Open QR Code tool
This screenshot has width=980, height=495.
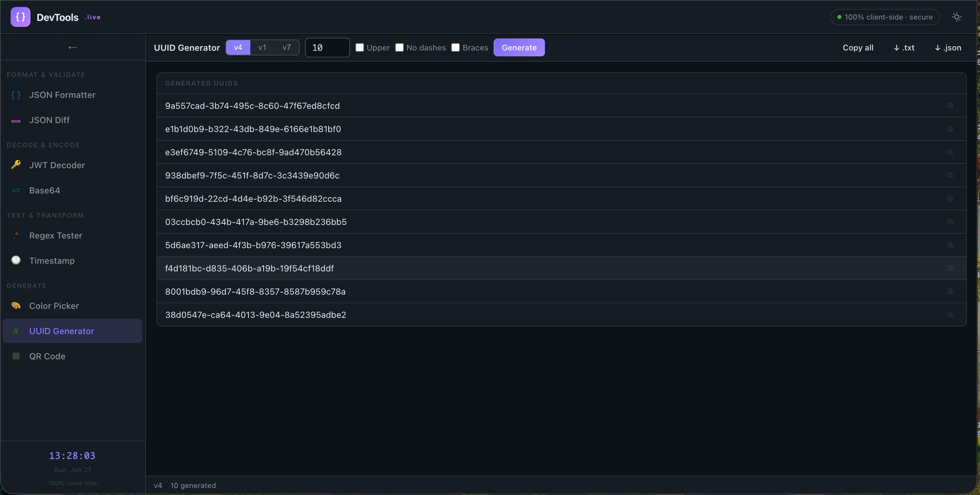point(72,356)
